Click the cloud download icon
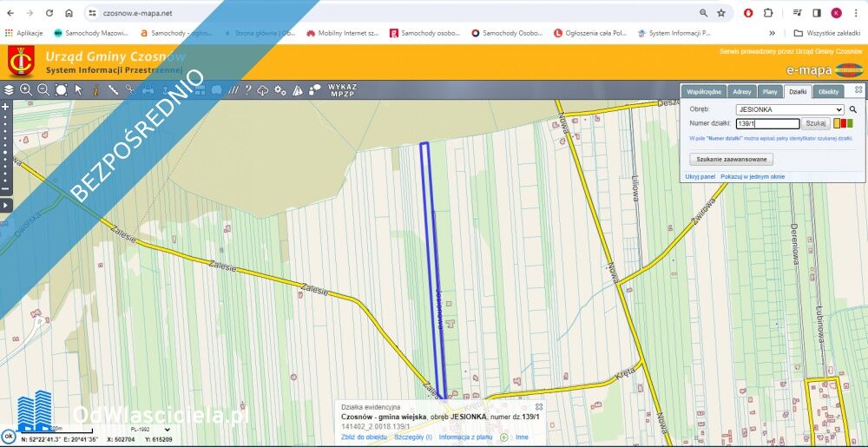868x447 pixels. pos(263,89)
